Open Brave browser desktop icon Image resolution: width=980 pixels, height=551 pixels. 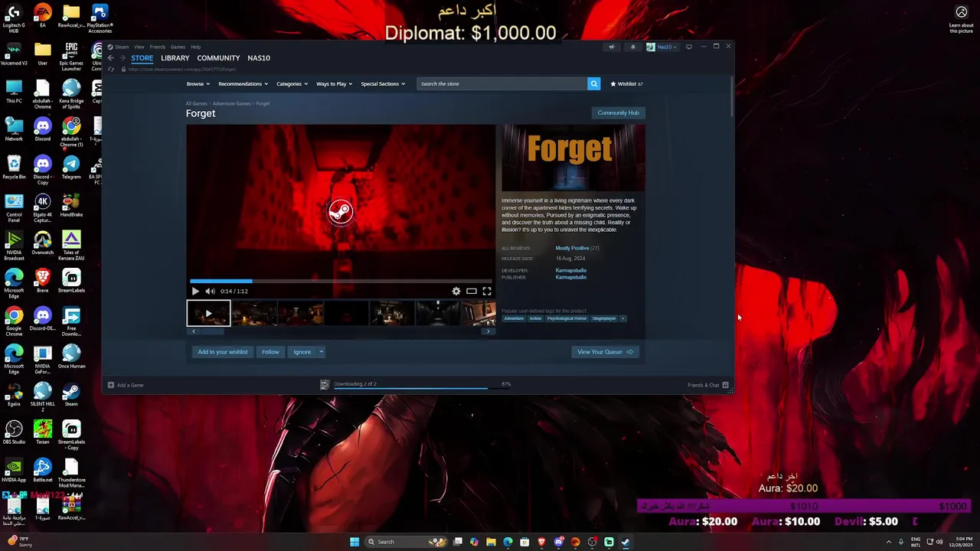pos(43,281)
